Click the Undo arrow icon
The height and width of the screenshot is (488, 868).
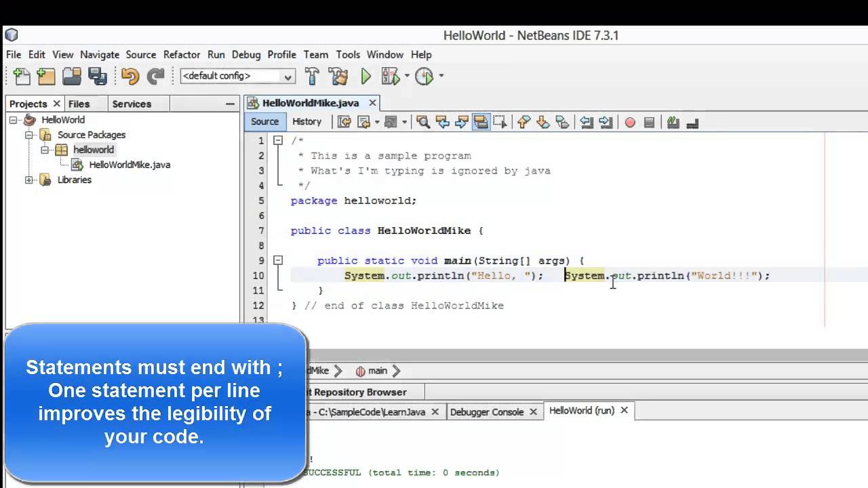click(130, 77)
